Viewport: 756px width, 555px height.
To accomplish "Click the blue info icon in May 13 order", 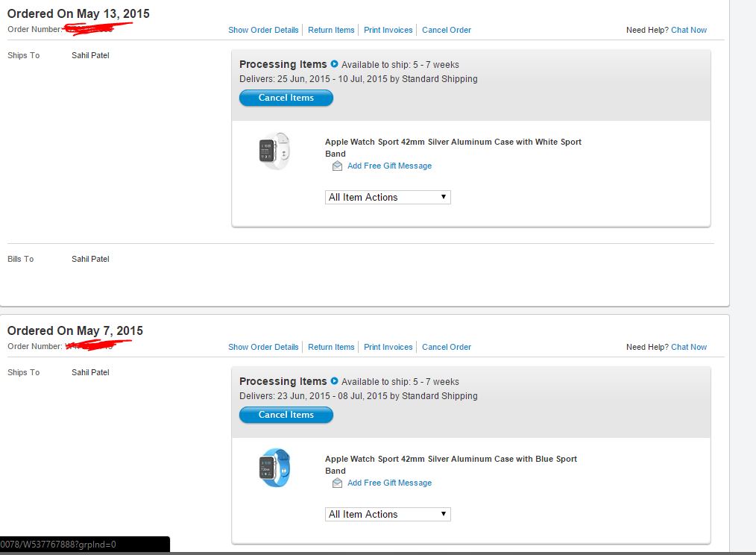I will (x=334, y=63).
